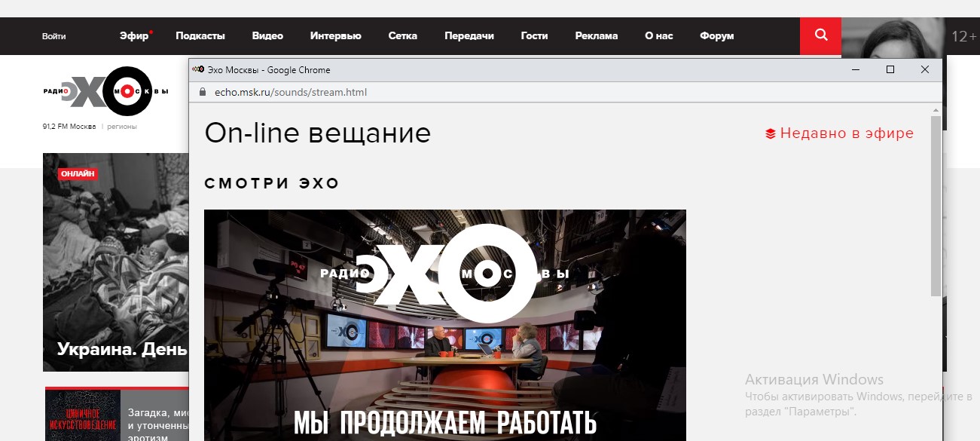
Task: Click the popup window vertical scrollbar thumb
Action: (x=936, y=205)
